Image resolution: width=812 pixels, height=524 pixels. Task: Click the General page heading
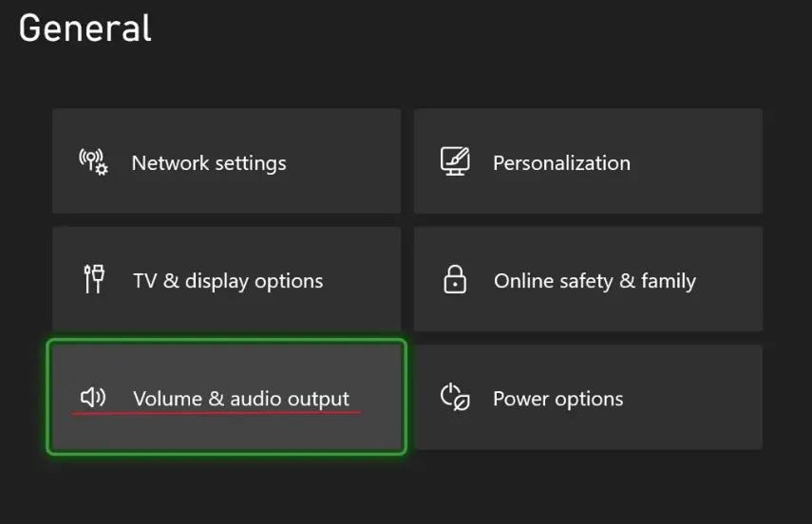pos(85,28)
